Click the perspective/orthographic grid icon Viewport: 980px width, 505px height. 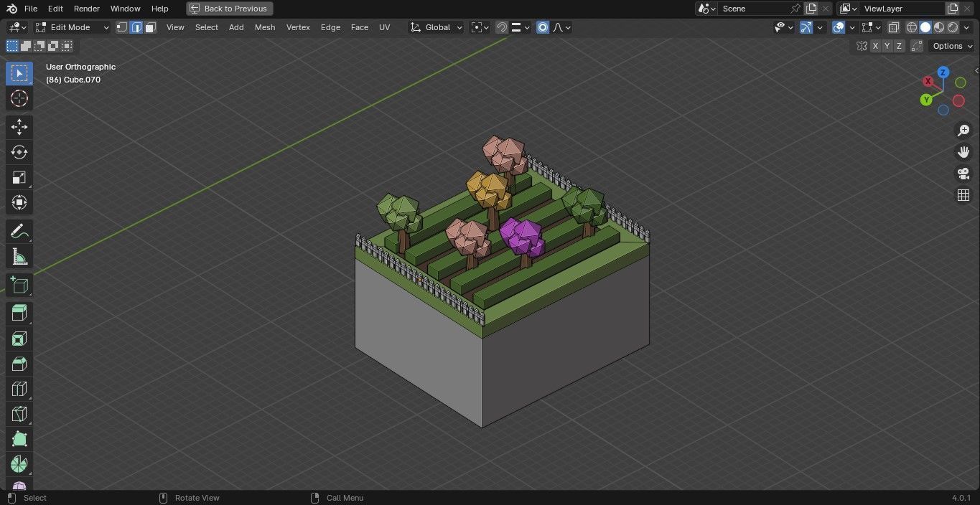click(x=963, y=195)
